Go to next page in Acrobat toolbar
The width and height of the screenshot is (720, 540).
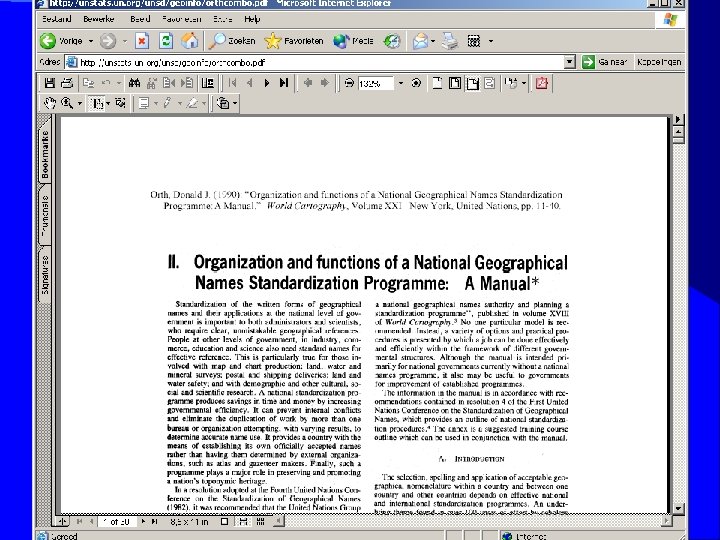(x=267, y=83)
